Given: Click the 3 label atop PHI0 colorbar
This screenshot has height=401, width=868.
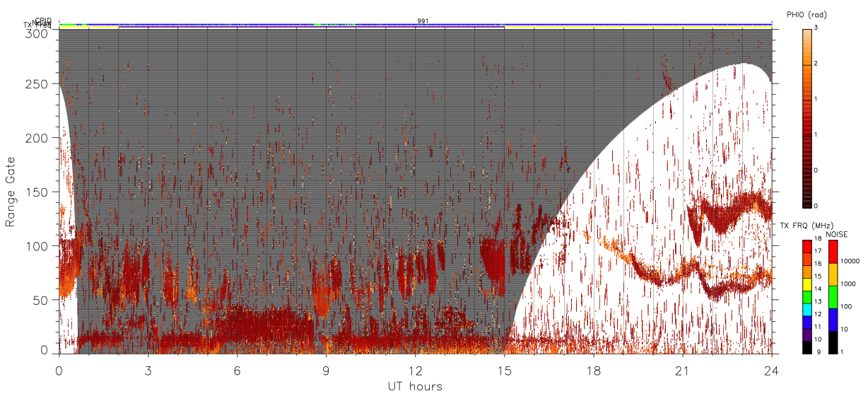Looking at the screenshot, I should 816,28.
